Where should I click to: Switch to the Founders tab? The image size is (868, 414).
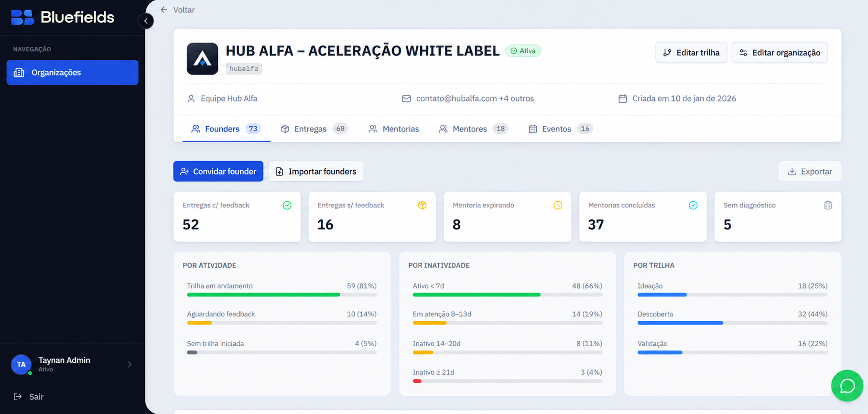click(x=226, y=129)
